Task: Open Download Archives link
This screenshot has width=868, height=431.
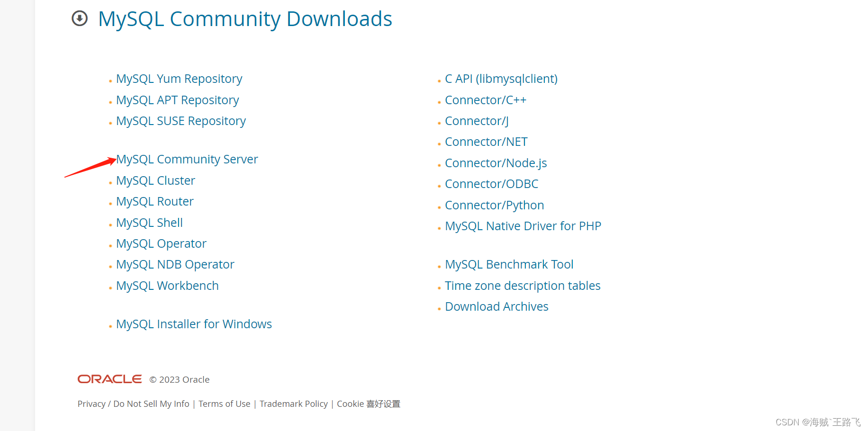Action: 497,306
